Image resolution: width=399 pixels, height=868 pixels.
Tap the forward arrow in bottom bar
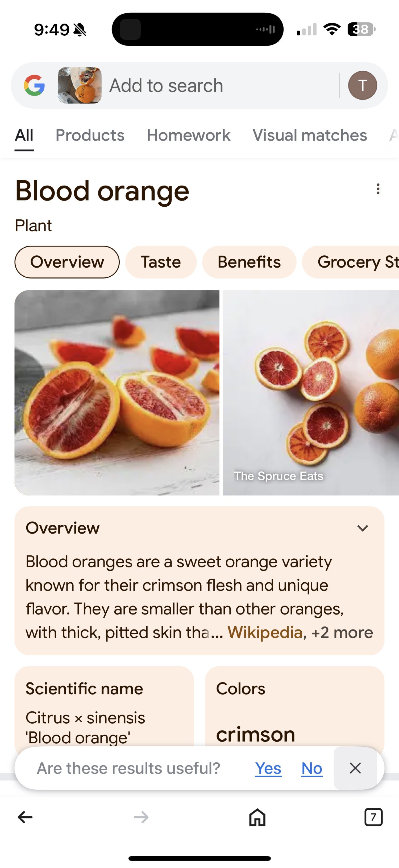141,817
